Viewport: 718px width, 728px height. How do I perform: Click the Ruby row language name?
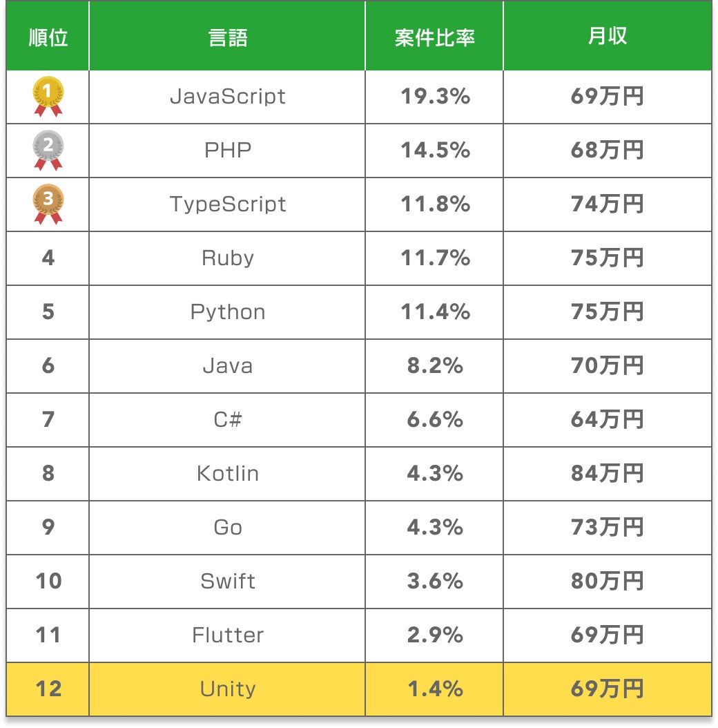click(227, 258)
